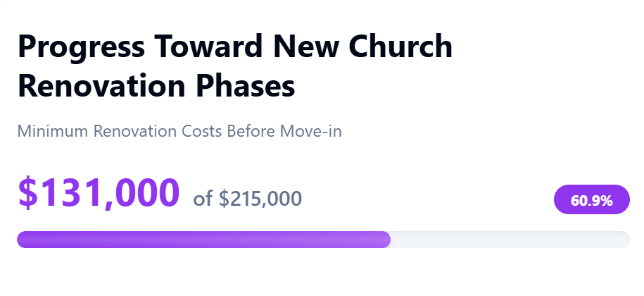Click the word 'of' before the goal amount
Image resolution: width=644 pixels, height=296 pixels.
pyautogui.click(x=203, y=199)
